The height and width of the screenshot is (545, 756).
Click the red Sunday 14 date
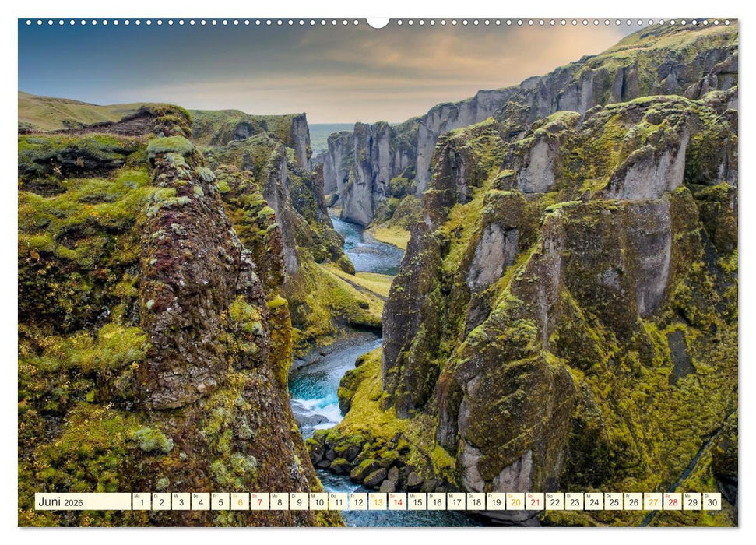click(x=397, y=501)
